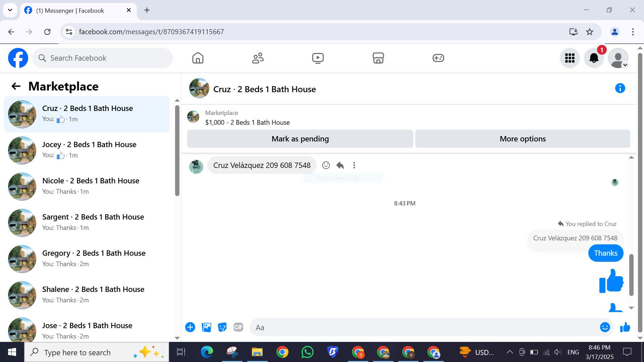644x362 pixels.
Task: Open the Sargent conversation
Action: [87, 223]
